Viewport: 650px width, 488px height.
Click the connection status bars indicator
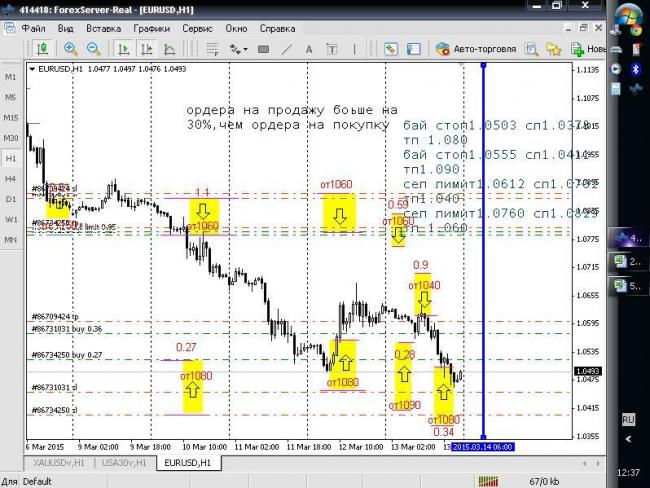(x=488, y=481)
